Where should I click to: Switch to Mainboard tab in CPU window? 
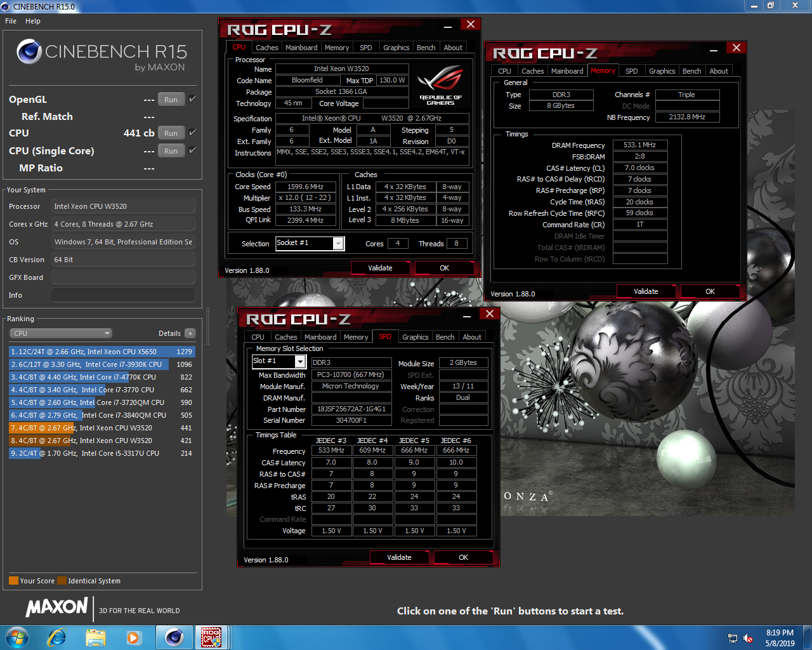tap(301, 48)
